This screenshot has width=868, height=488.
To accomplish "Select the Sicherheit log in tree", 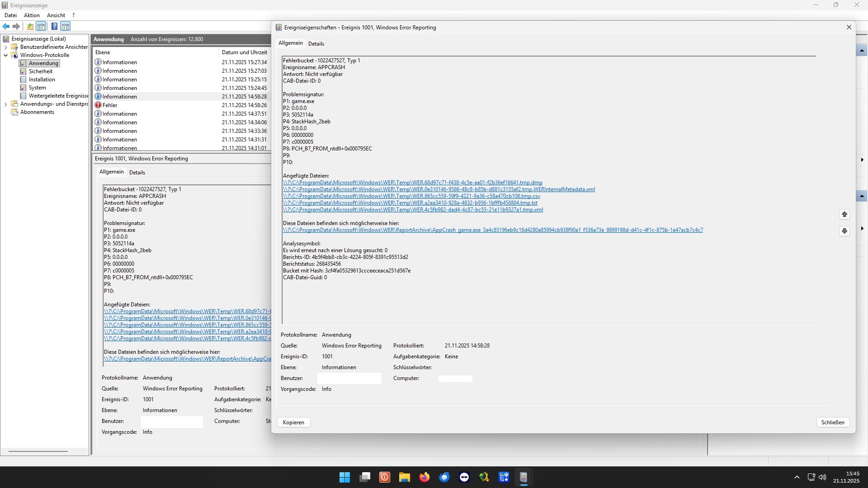I will 41,71.
